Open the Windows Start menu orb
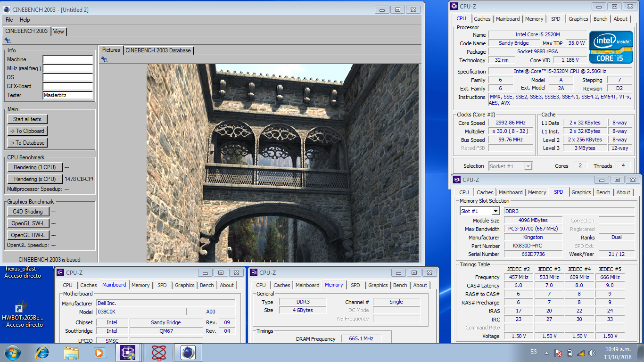 pos(12,353)
